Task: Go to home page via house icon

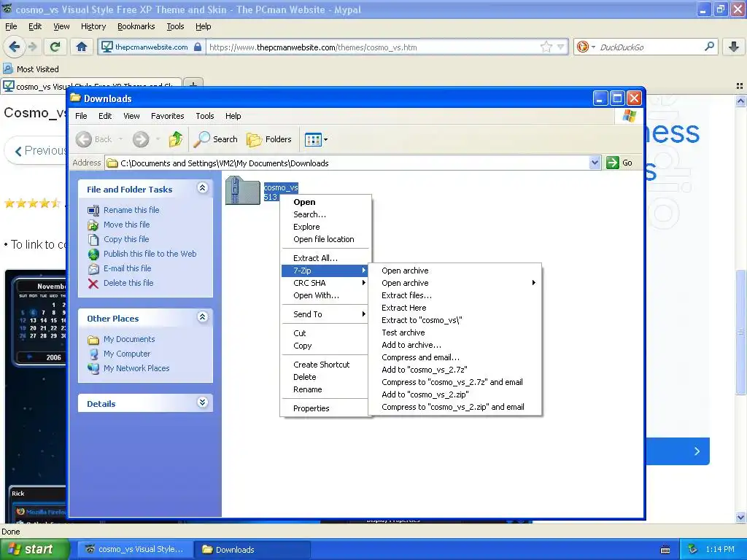Action: pos(82,47)
